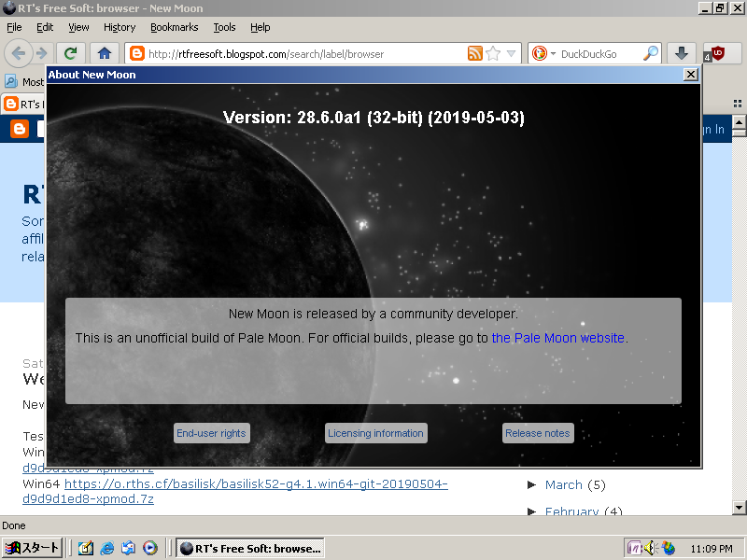Viewport: 747px width, 560px height.
Task: Open the volume speaker tray icon
Action: pyautogui.click(x=651, y=549)
